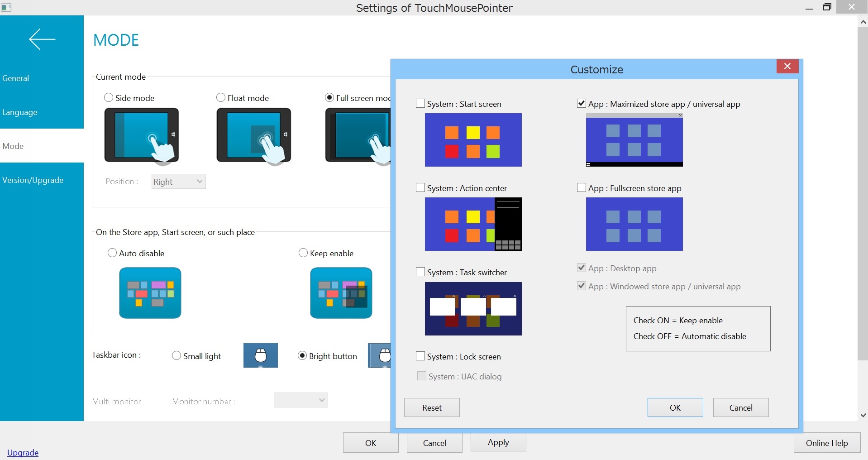
Task: Click the Auto disable tiles image
Action: [x=150, y=293]
